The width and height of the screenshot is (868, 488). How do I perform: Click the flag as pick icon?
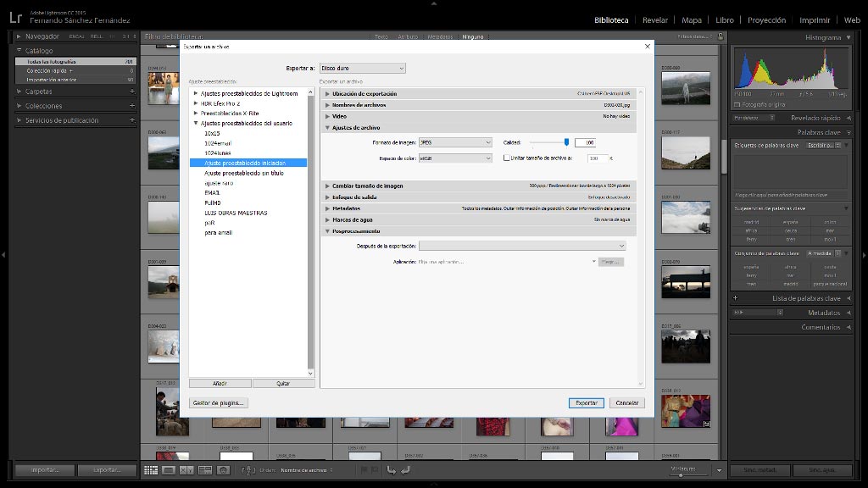coord(364,469)
